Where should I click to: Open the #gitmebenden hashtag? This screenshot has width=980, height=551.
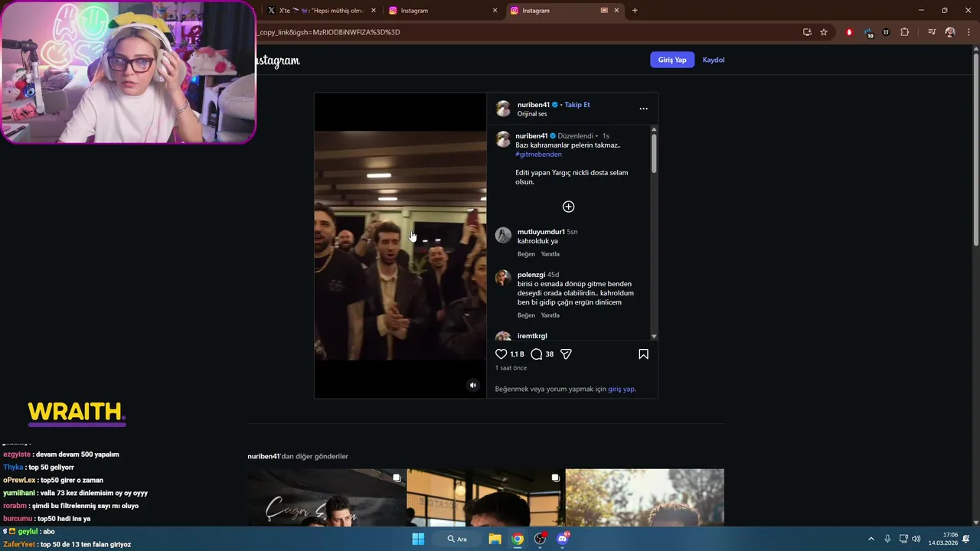[x=538, y=155]
